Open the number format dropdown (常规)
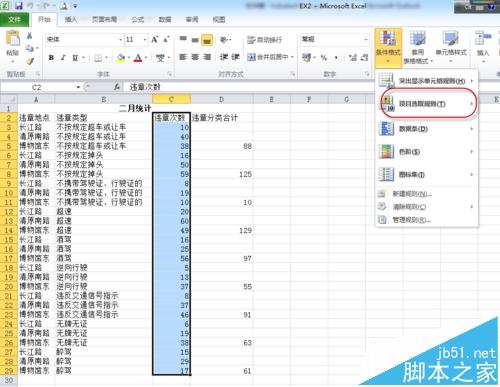The height and width of the screenshot is (387, 500). [366, 39]
